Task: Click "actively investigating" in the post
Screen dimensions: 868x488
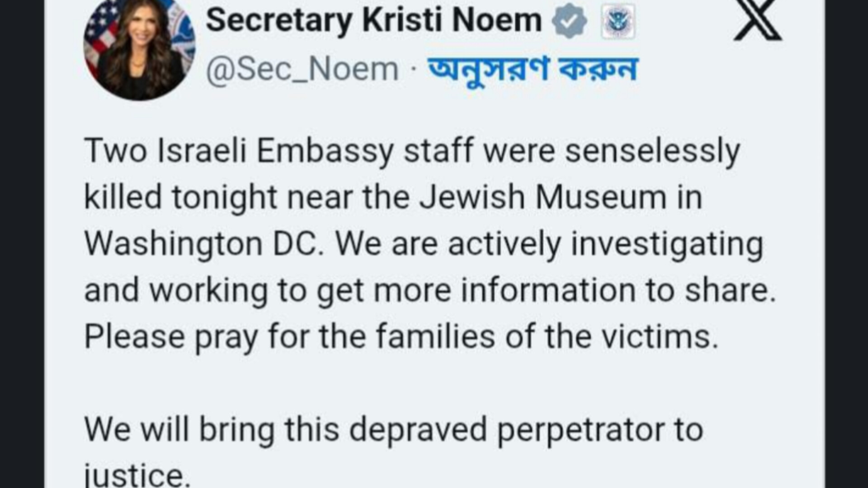Action: [605, 245]
